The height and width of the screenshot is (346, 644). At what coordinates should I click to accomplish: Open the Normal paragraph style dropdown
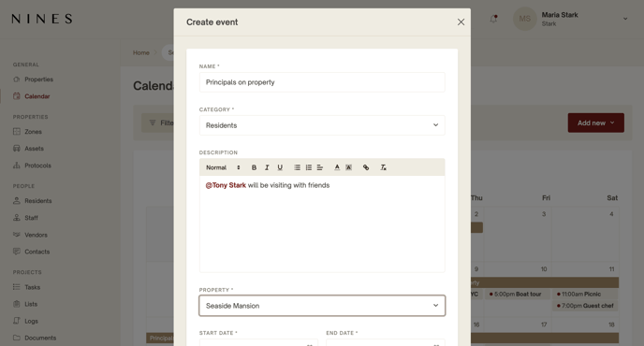[223, 167]
